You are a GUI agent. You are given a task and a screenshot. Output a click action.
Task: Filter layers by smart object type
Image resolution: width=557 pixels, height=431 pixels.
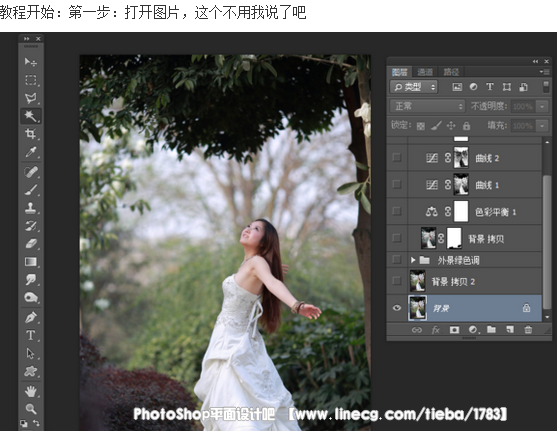[523, 87]
